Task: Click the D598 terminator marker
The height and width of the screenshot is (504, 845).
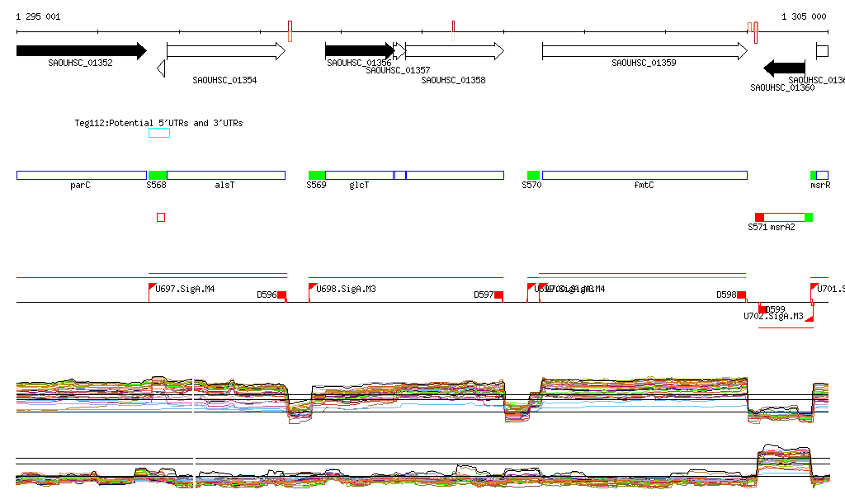Action: [x=742, y=295]
